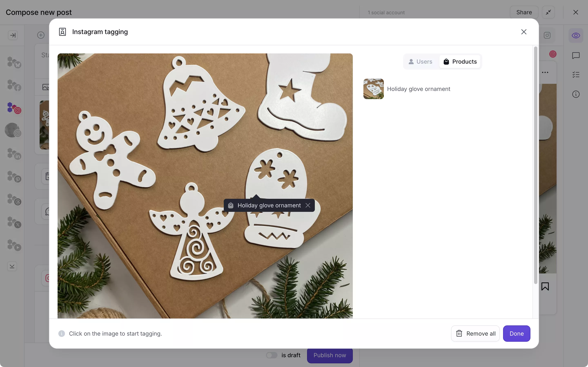The height and width of the screenshot is (367, 588).
Task: Expand more accounts chevron at sidebar bottom
Action: [x=12, y=266]
